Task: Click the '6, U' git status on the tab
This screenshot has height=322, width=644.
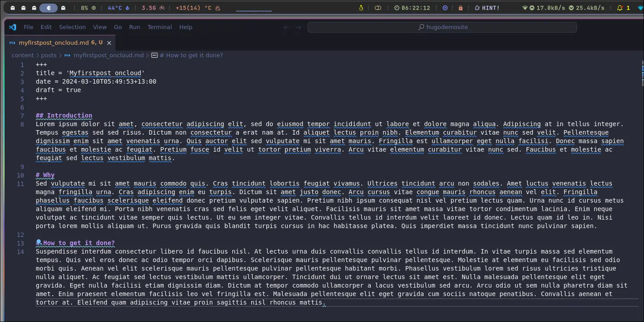Action: (x=97, y=43)
